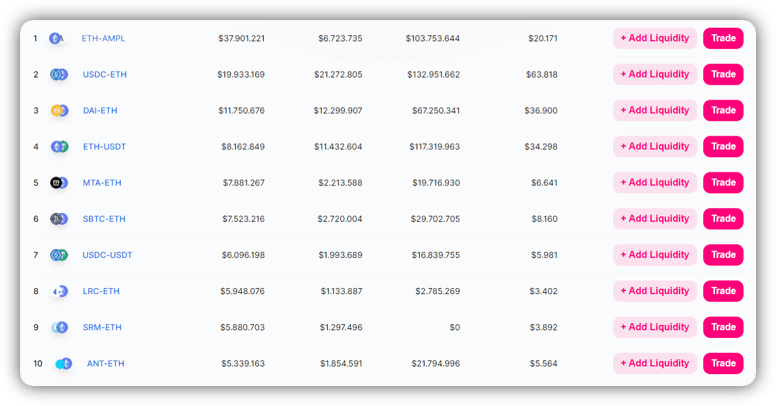Trade the ETH-USDT pair
776x406 pixels.
pyautogui.click(x=723, y=147)
